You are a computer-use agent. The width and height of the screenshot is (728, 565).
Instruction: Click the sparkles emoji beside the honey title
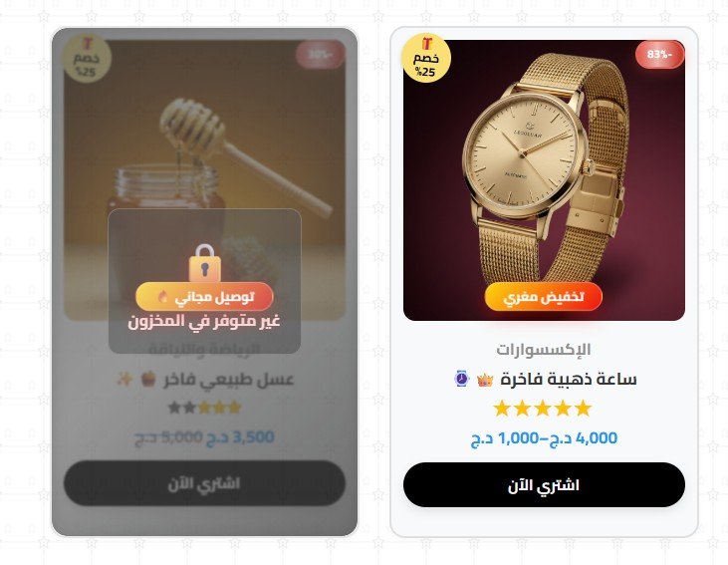coord(124,380)
